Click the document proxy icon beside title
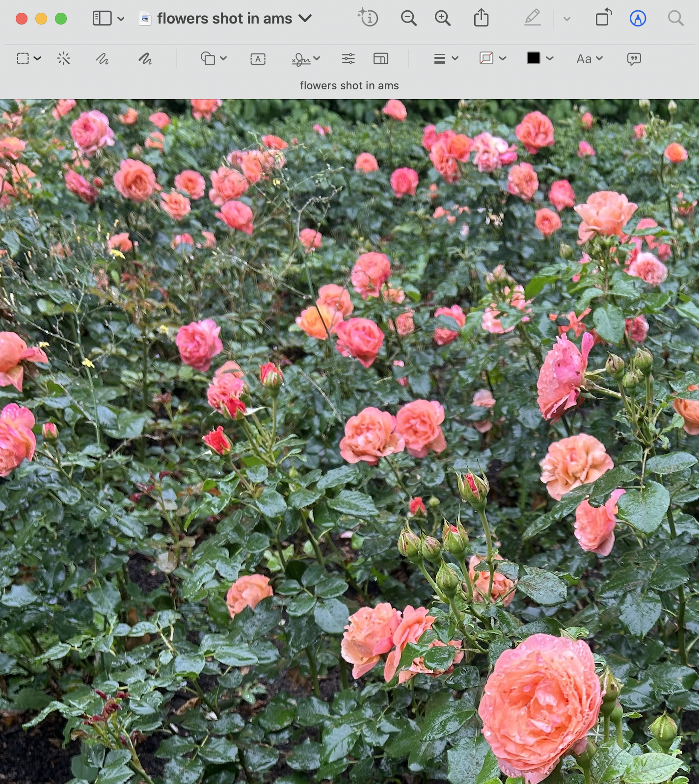699x784 pixels. pyautogui.click(x=145, y=19)
